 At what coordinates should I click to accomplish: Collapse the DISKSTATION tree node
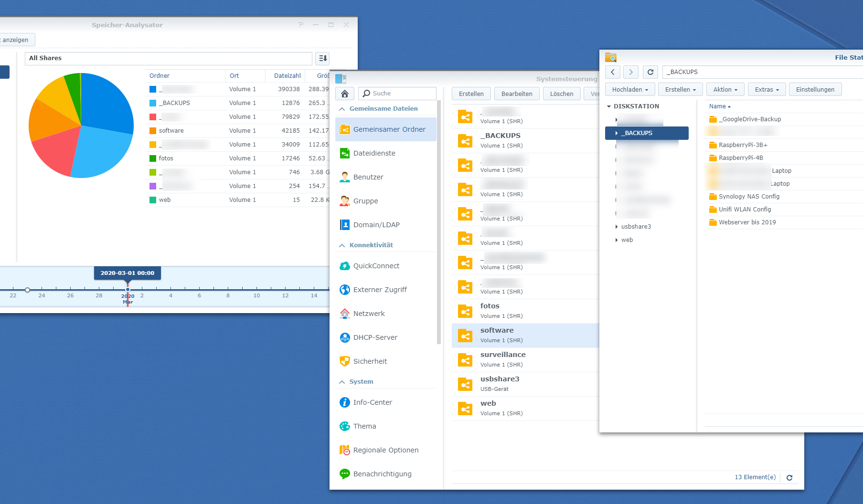609,106
